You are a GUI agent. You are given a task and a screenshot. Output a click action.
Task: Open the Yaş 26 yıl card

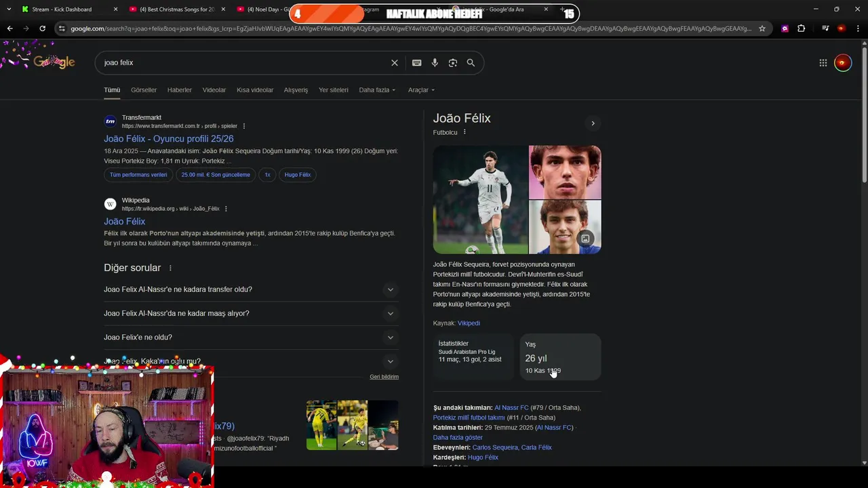click(560, 357)
